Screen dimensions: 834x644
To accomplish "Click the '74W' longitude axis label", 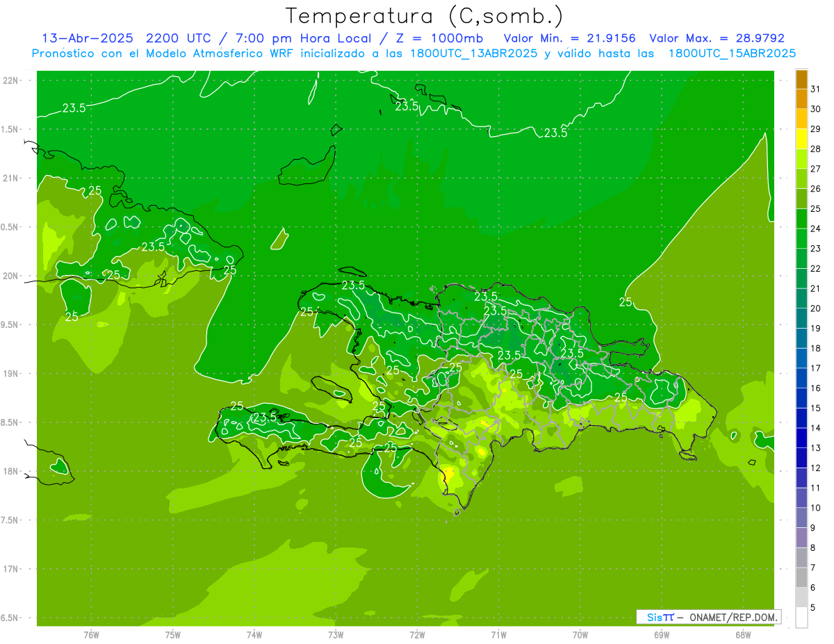I will (x=254, y=634).
